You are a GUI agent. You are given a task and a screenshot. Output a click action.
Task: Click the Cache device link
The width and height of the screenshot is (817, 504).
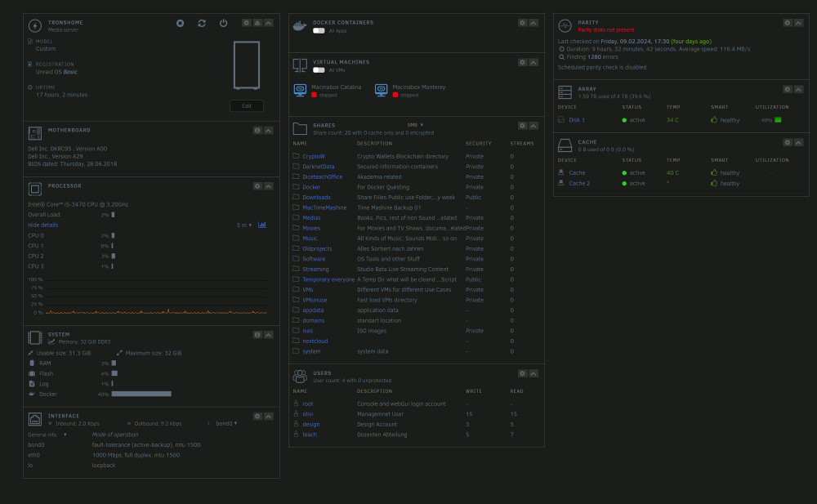tap(577, 173)
